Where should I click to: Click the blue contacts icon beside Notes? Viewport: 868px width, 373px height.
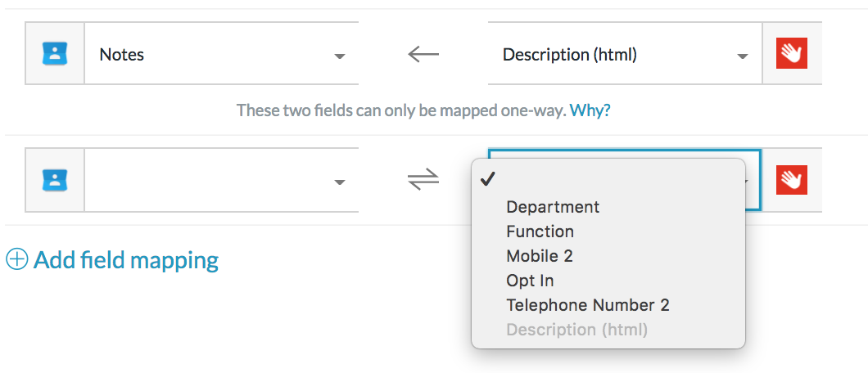click(55, 54)
